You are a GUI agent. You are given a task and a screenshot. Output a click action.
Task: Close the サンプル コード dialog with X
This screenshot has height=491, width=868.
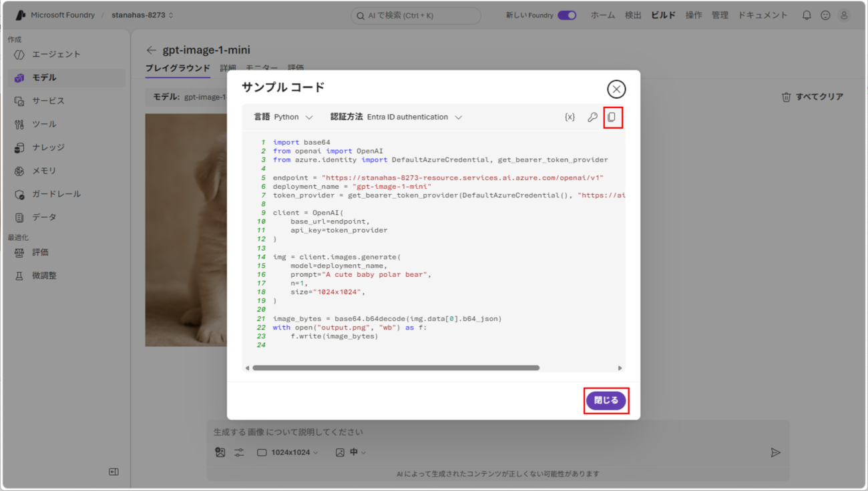616,89
